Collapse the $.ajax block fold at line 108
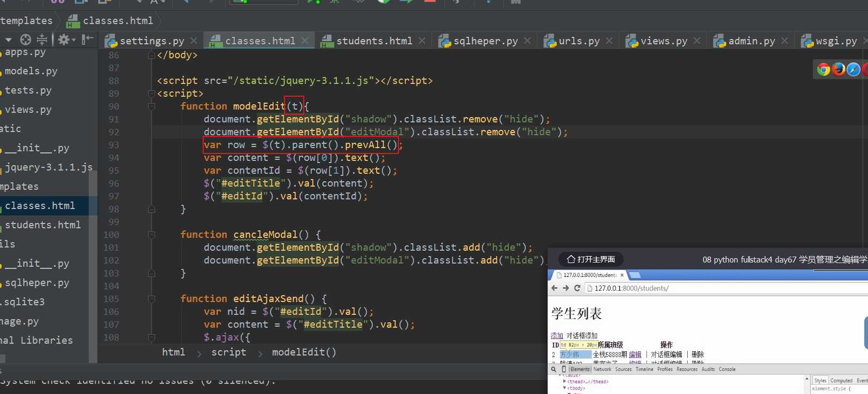Image resolution: width=868 pixels, height=394 pixels. point(151,337)
